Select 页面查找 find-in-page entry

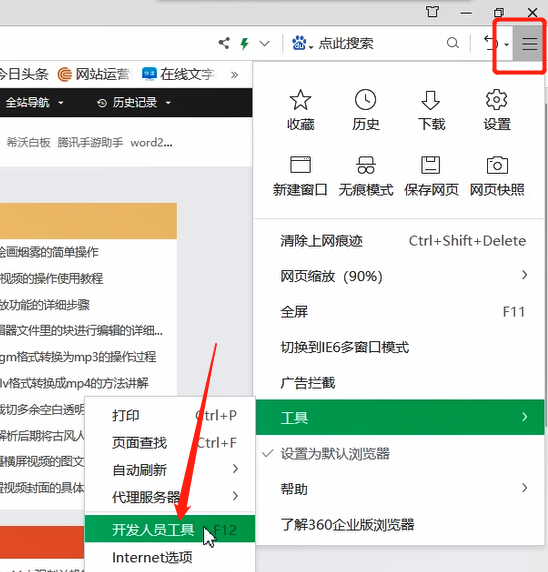pos(170,442)
